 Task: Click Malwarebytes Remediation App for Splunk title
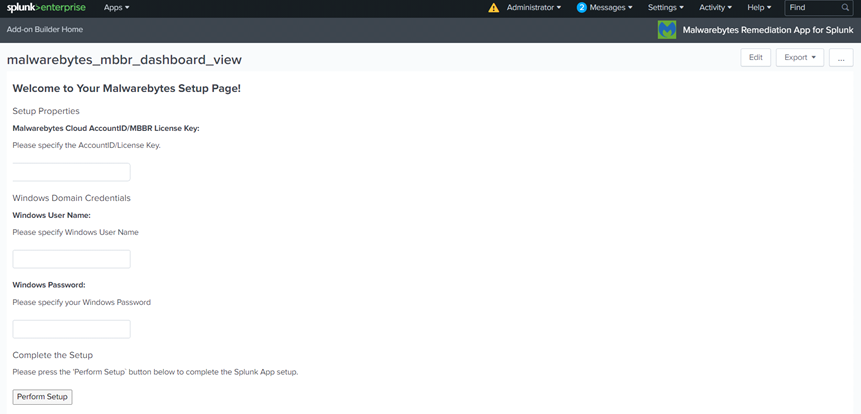click(768, 30)
